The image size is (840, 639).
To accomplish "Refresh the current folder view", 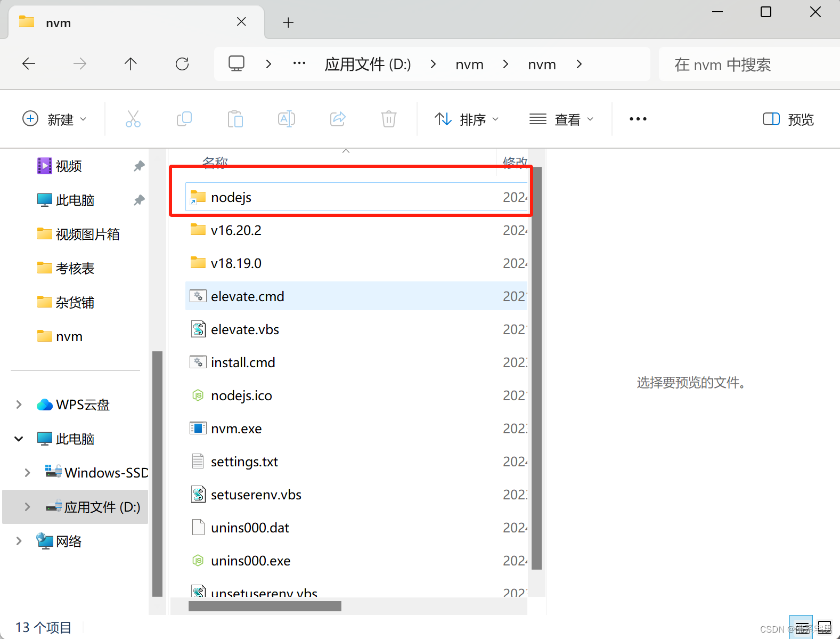I will (x=182, y=64).
